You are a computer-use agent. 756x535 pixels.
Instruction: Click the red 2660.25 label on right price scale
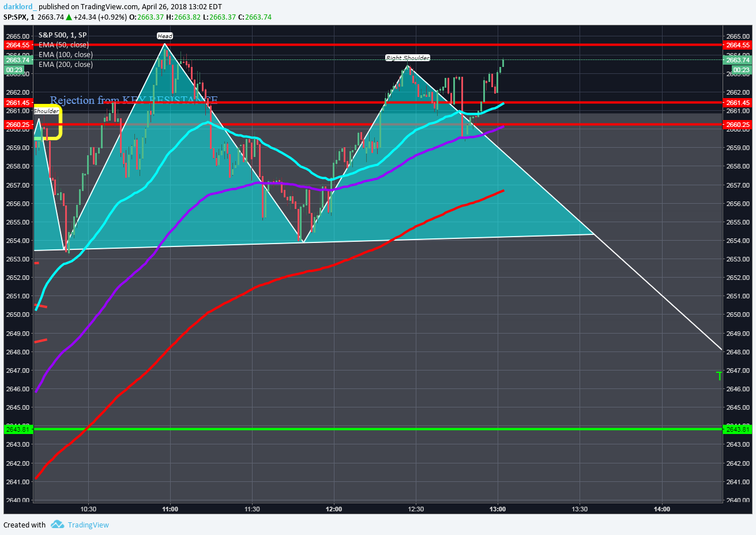[x=738, y=125]
